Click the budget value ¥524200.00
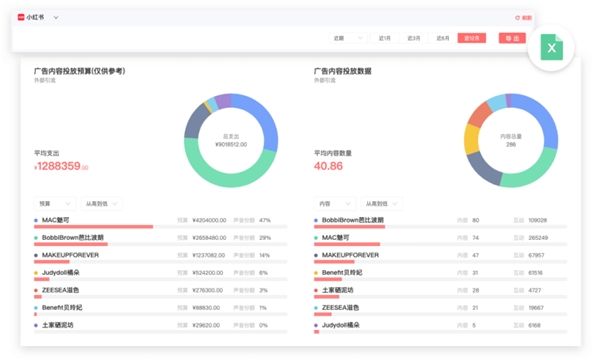 207,273
